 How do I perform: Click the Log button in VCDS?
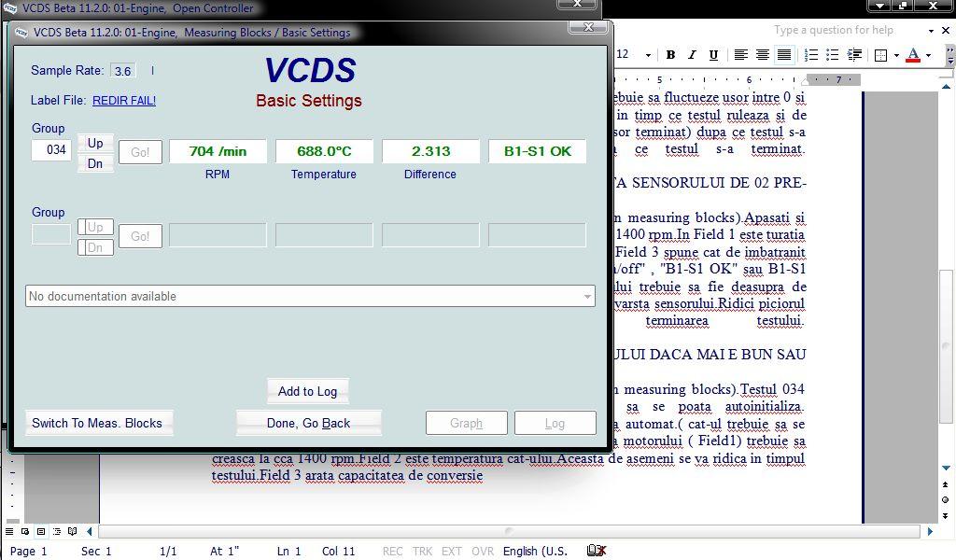click(x=555, y=423)
